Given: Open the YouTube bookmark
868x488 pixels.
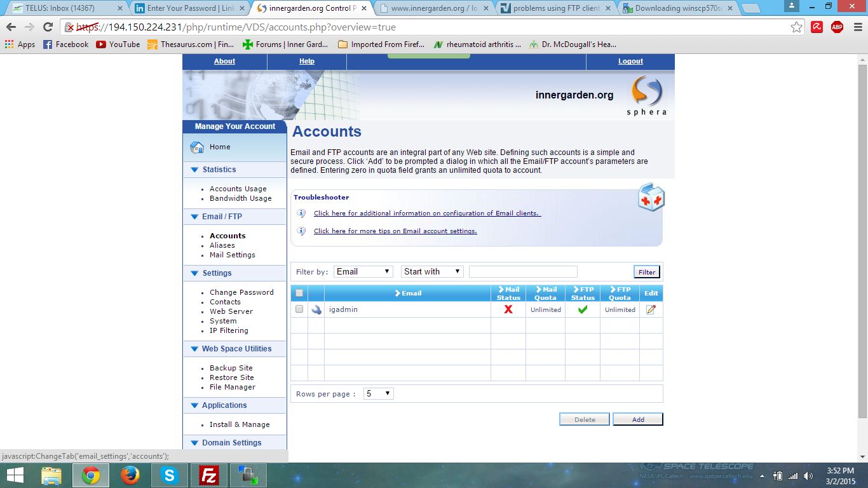Looking at the screenshot, I should click(118, 44).
